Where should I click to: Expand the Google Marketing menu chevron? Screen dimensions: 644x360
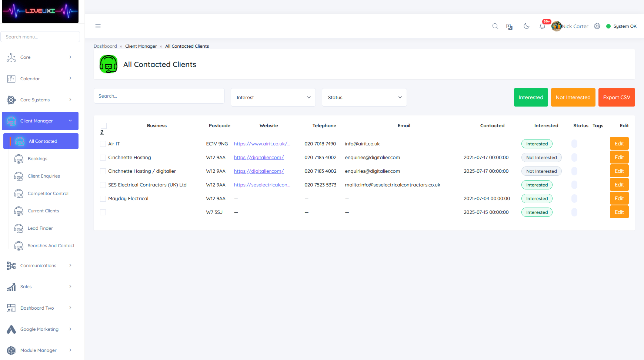tap(70, 329)
